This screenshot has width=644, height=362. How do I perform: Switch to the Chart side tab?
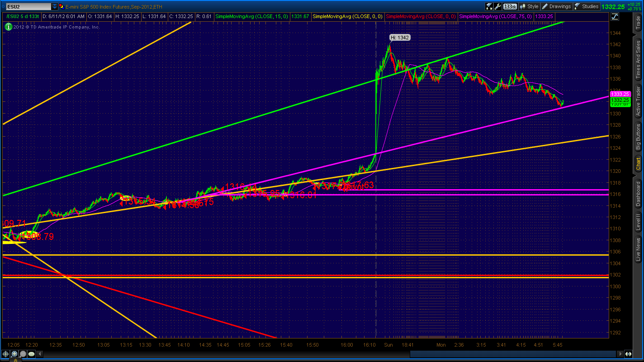point(638,164)
